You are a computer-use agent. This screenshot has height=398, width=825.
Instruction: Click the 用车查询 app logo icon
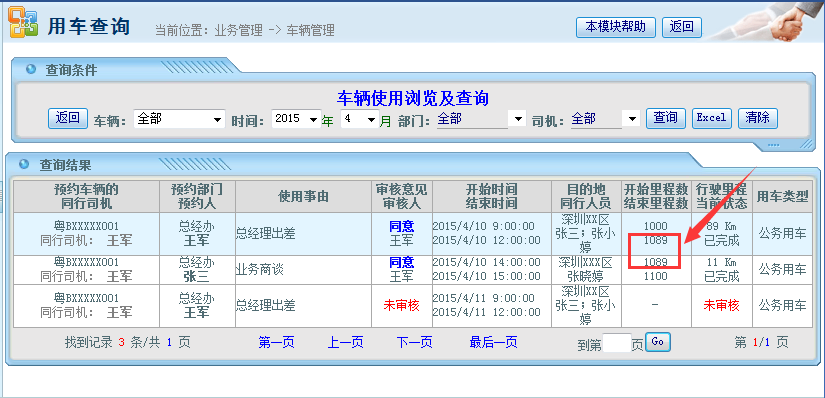pyautogui.click(x=23, y=22)
